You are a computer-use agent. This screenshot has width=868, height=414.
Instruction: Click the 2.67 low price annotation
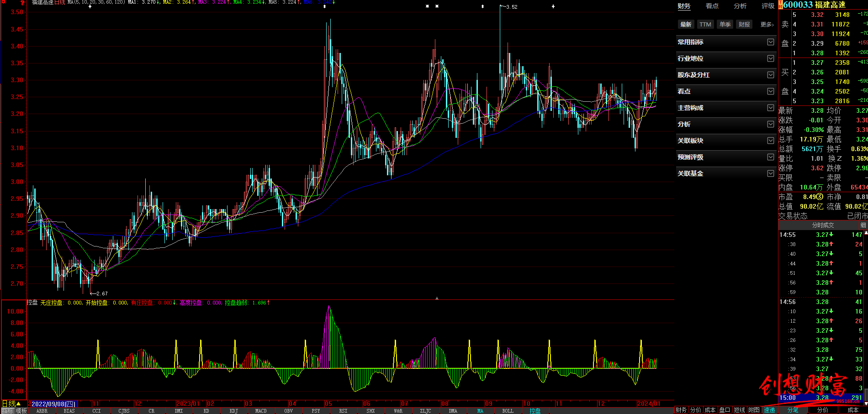pyautogui.click(x=102, y=293)
